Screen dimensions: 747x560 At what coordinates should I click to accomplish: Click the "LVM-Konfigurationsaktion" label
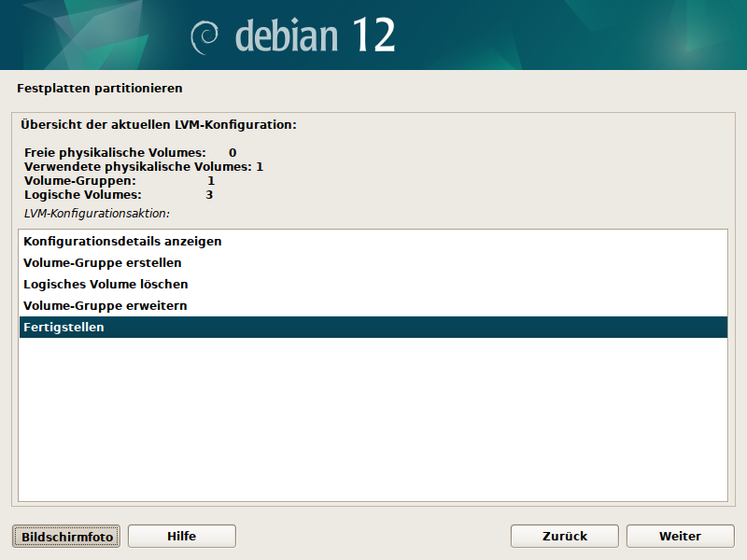pos(96,213)
